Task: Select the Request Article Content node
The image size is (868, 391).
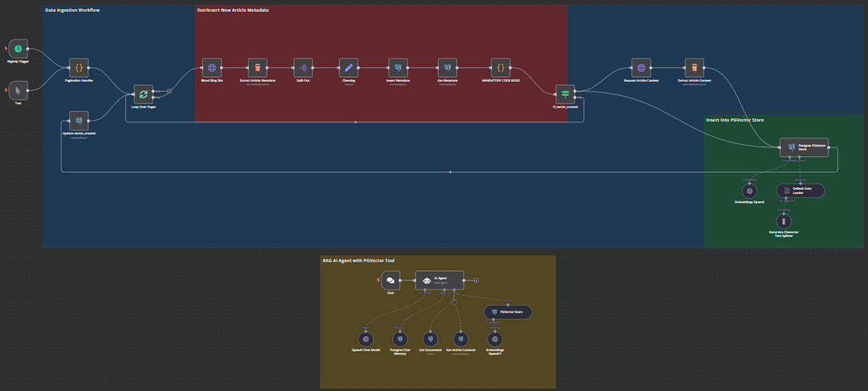Action: (x=641, y=68)
